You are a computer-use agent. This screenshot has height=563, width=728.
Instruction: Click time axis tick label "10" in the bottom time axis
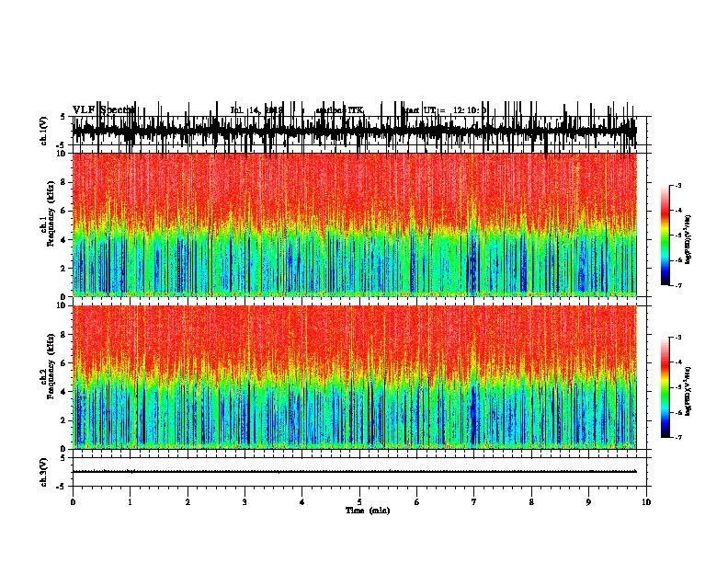[x=646, y=502]
